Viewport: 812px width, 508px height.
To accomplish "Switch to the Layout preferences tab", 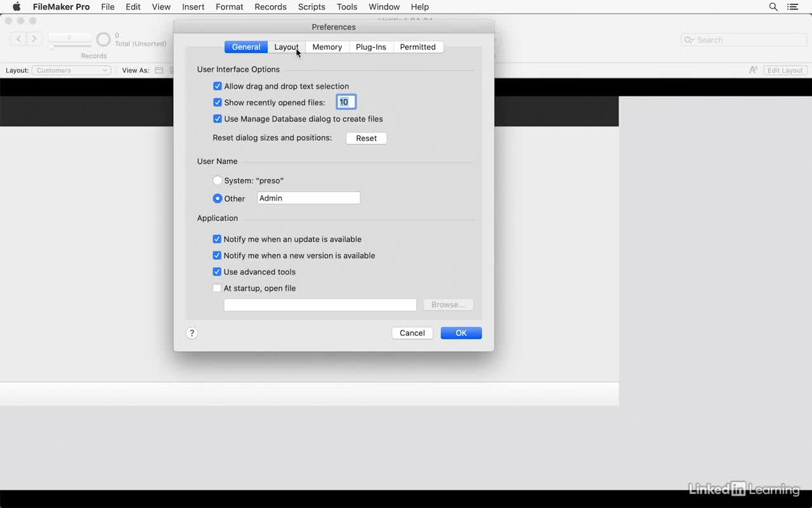I will tap(286, 47).
